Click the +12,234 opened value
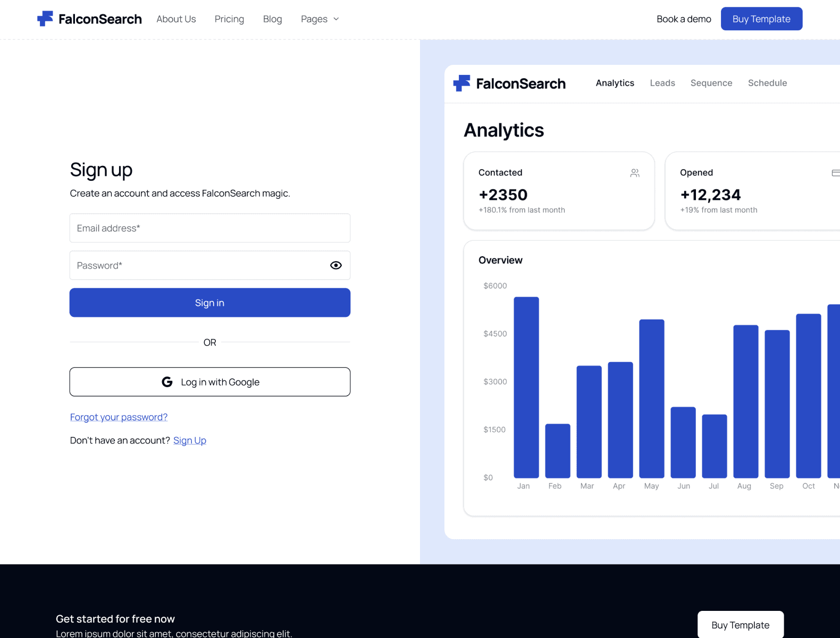Viewport: 840px width, 638px height. (710, 195)
